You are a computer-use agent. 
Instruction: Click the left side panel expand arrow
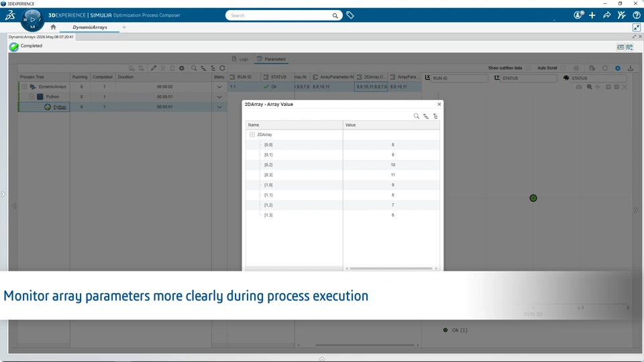click(x=3, y=194)
